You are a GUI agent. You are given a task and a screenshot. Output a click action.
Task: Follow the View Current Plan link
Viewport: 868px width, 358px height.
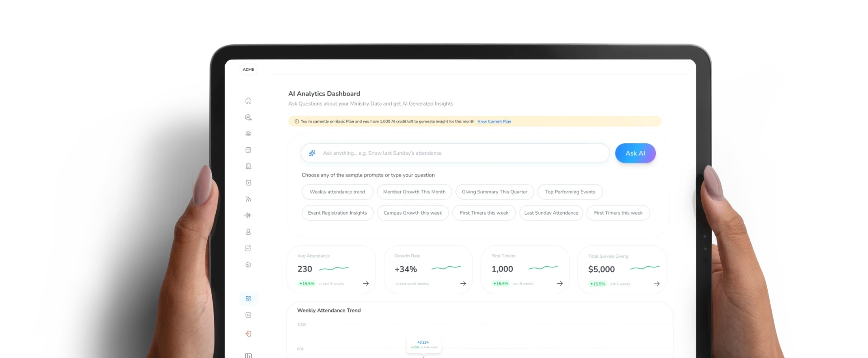tap(494, 121)
